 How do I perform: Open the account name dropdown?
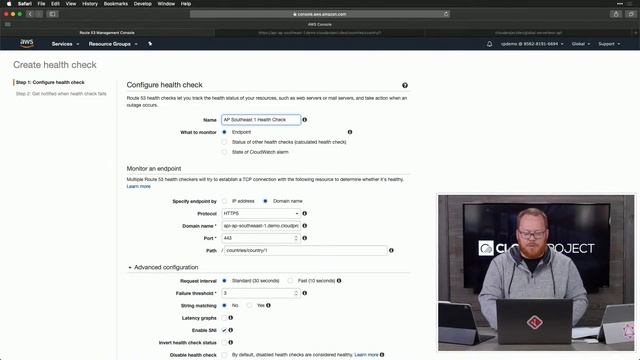pos(532,44)
